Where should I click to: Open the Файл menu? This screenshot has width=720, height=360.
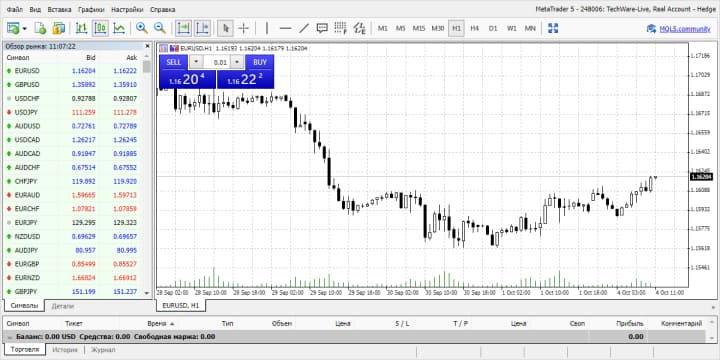pyautogui.click(x=15, y=9)
